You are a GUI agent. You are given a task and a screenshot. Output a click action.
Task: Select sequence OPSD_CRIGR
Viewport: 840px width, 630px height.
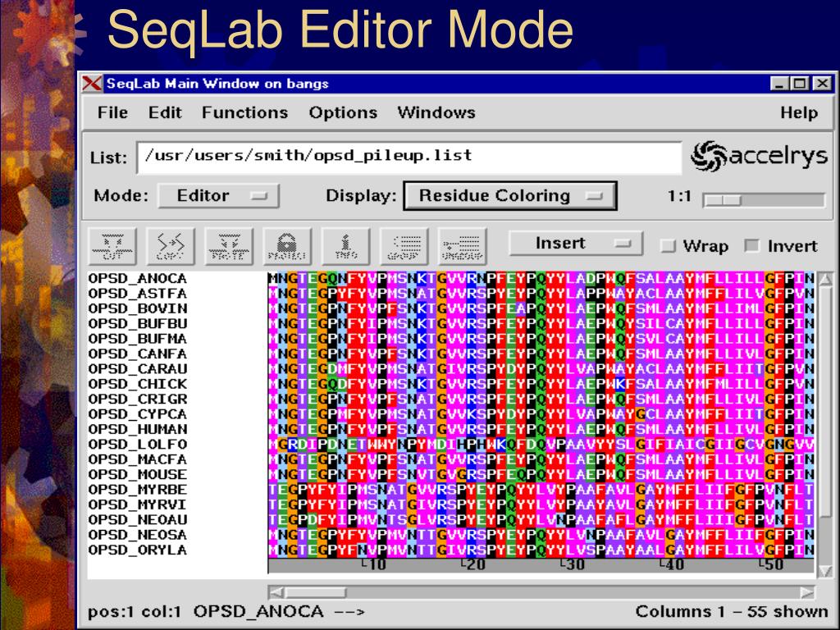click(x=138, y=399)
